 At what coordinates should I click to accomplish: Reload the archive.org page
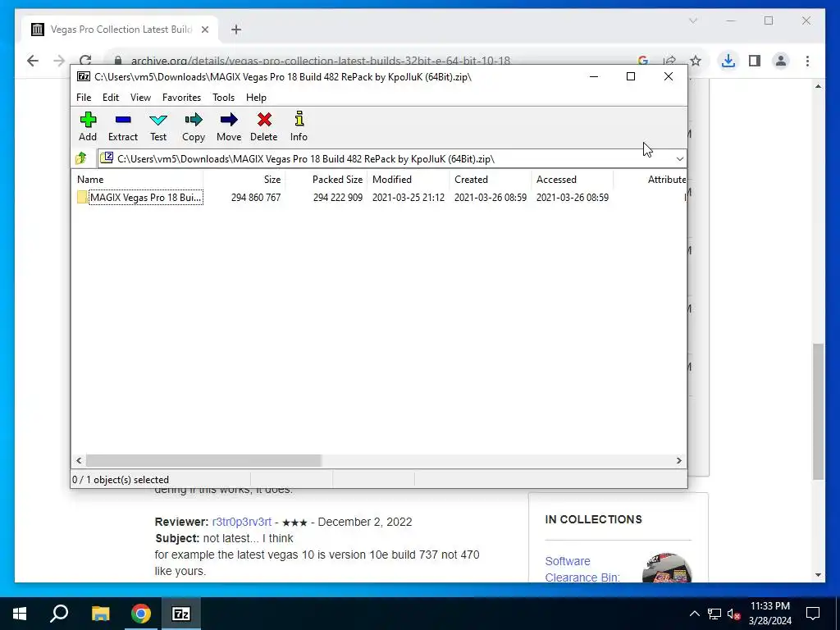coord(85,61)
